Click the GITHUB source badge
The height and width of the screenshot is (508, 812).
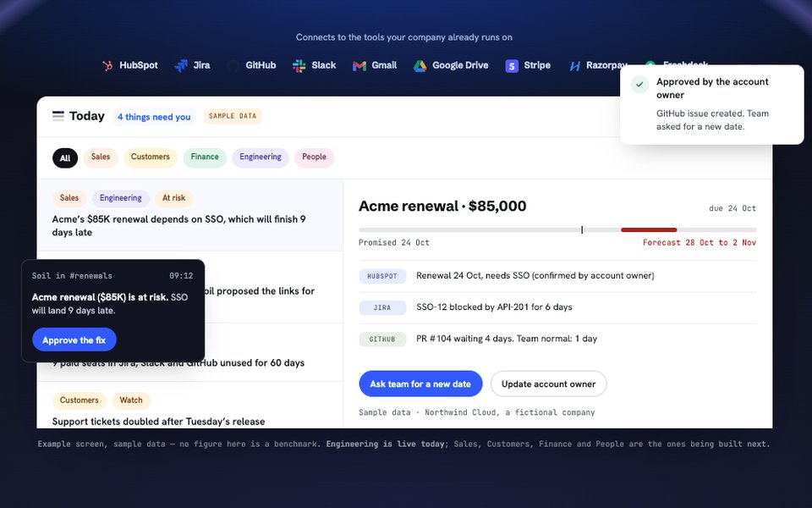click(382, 340)
